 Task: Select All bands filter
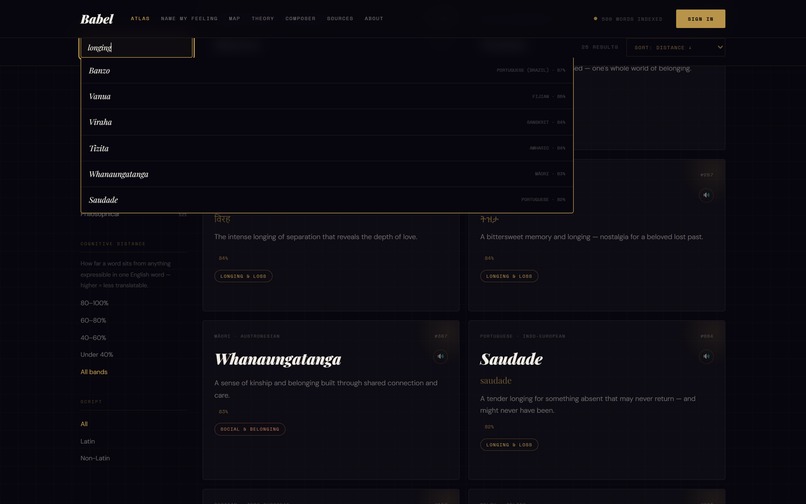[94, 372]
